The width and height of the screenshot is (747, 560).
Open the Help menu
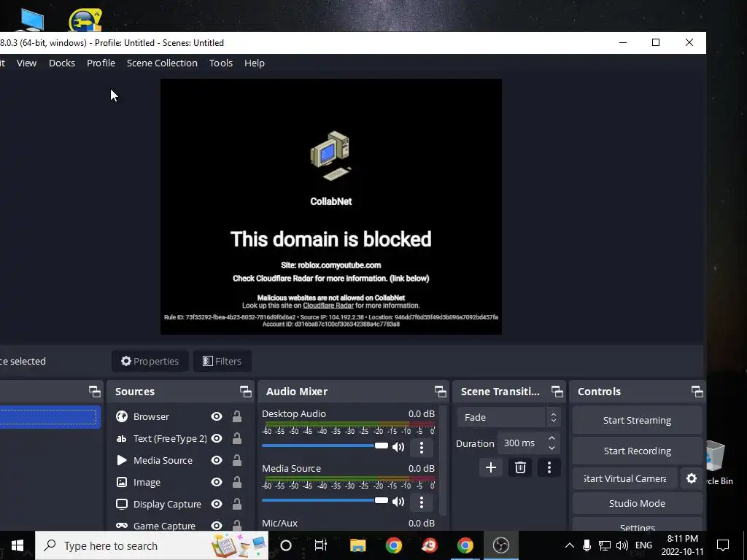[255, 63]
